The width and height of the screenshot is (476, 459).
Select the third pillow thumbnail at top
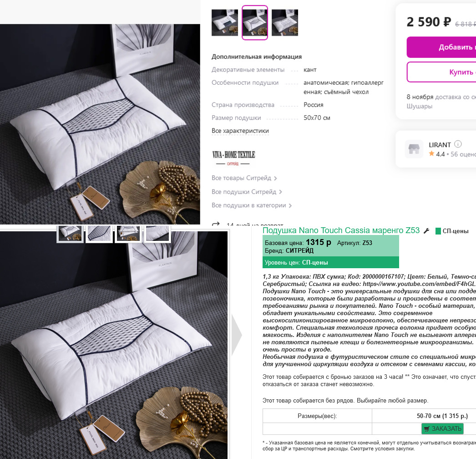(x=285, y=23)
